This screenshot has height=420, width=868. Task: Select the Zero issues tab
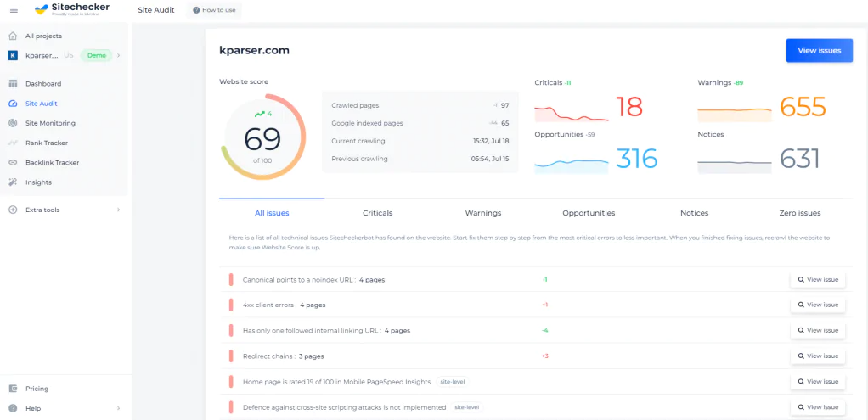[x=799, y=213]
